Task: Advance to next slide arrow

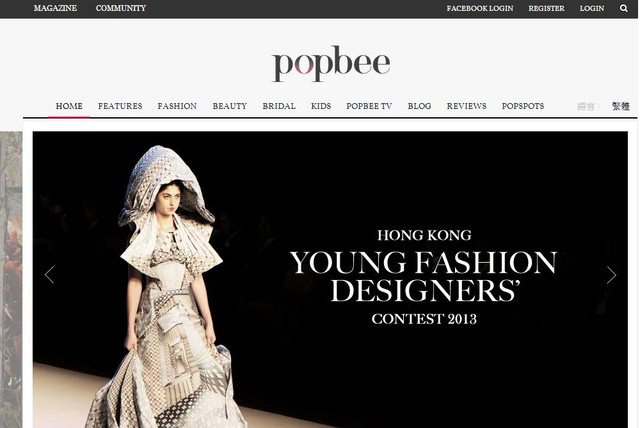Action: [x=611, y=275]
